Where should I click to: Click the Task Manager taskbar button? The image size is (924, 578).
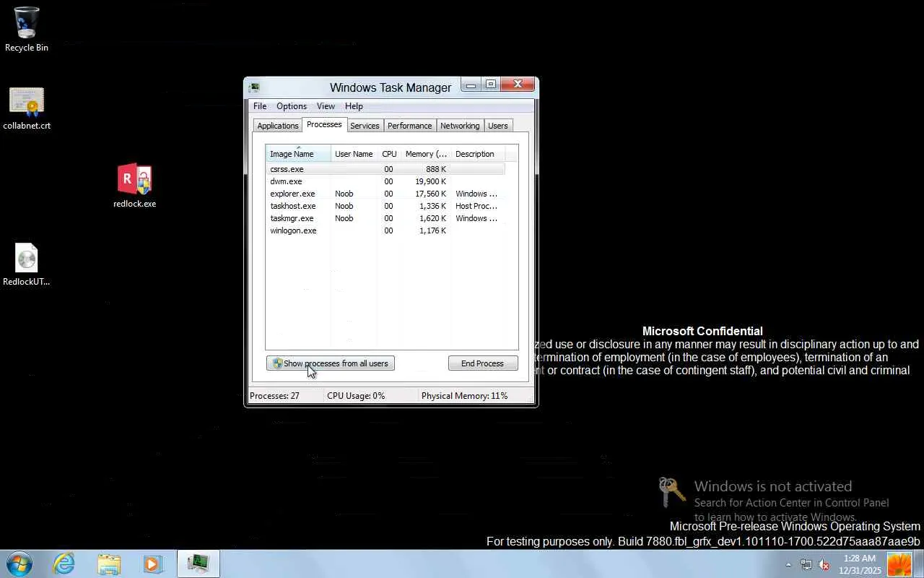coord(199,564)
